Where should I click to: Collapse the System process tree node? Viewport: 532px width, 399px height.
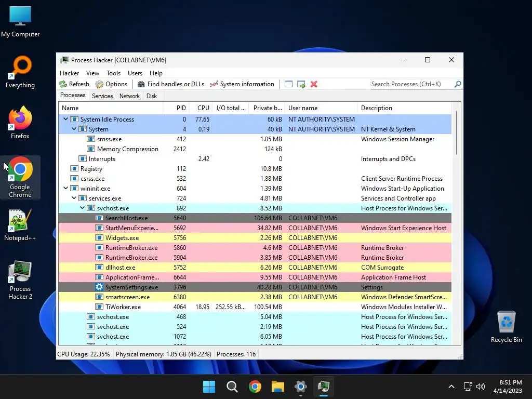[74, 129]
